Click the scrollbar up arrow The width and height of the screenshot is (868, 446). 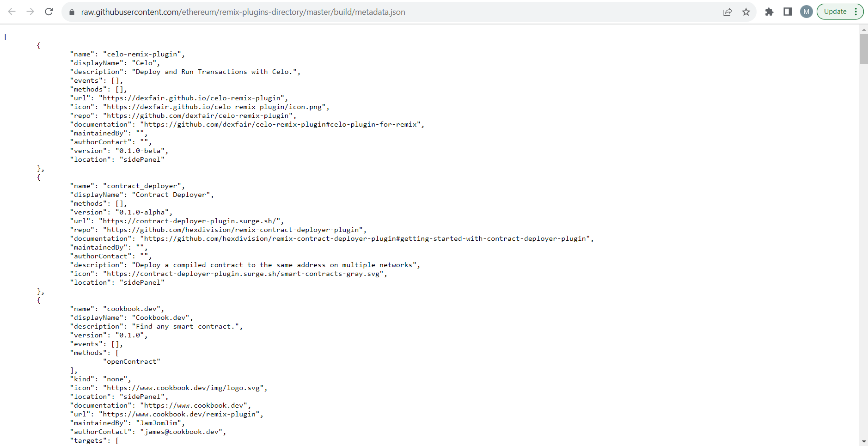pos(864,30)
